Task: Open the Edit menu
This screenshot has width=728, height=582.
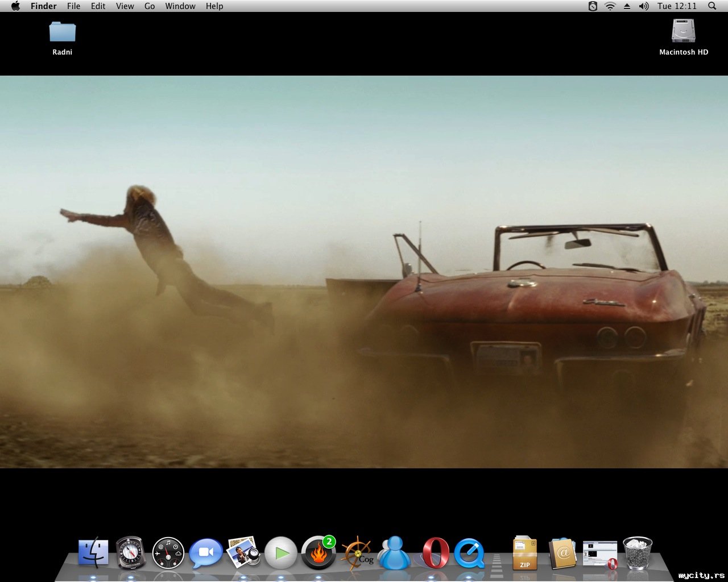Action: pyautogui.click(x=98, y=6)
